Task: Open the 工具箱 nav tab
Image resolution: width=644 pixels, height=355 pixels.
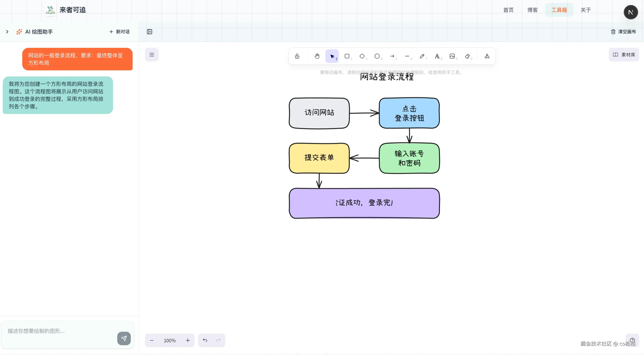Action: coord(559,10)
